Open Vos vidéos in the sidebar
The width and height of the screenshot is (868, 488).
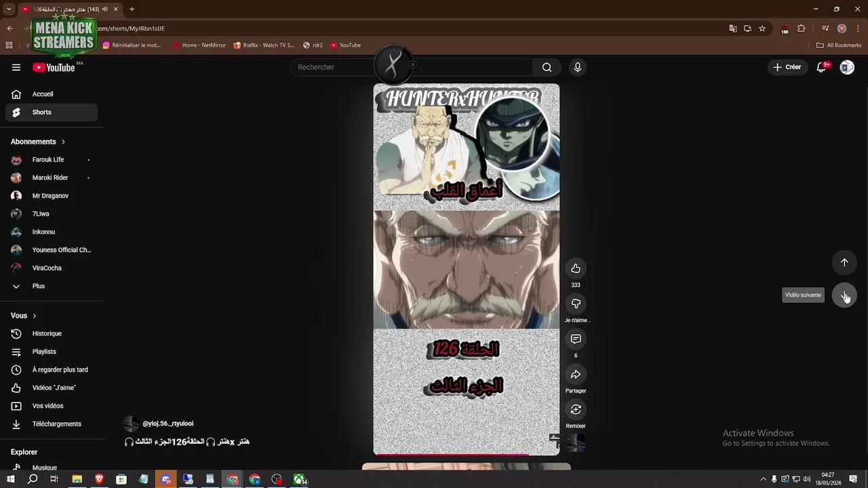click(52, 406)
